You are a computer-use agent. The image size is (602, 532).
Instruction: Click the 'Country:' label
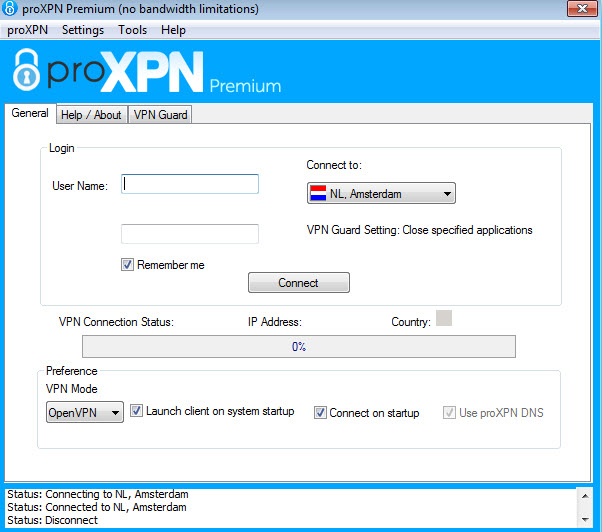pyautogui.click(x=411, y=322)
